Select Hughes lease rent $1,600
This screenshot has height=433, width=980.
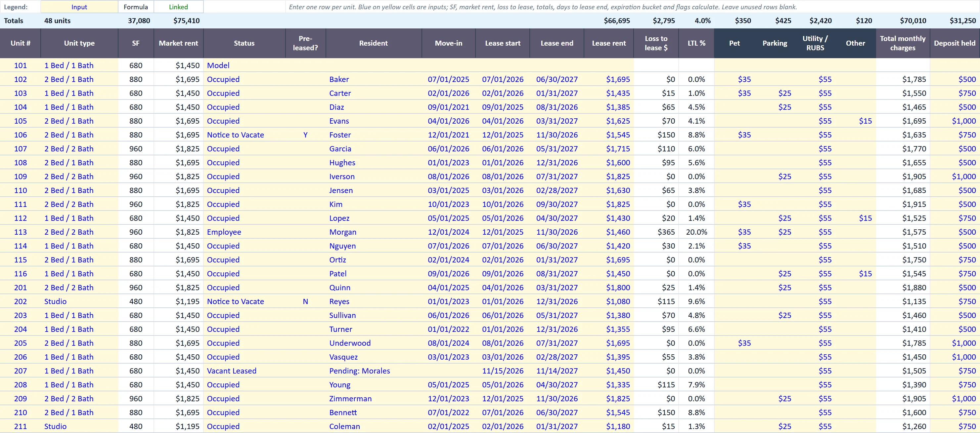609,163
